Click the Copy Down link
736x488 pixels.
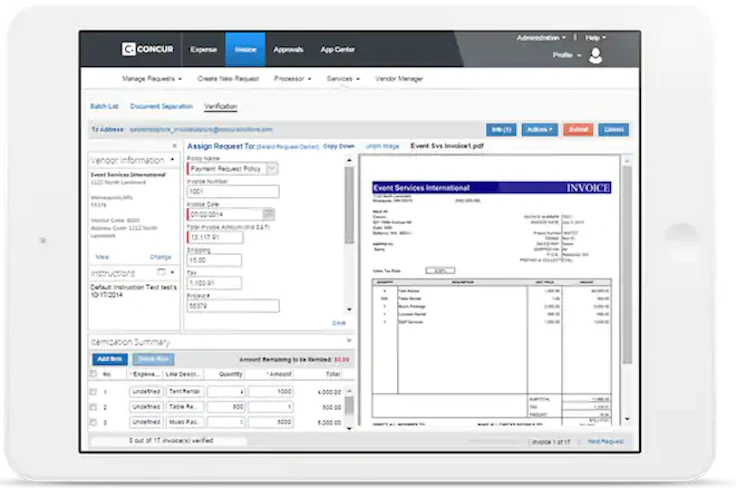(339, 146)
